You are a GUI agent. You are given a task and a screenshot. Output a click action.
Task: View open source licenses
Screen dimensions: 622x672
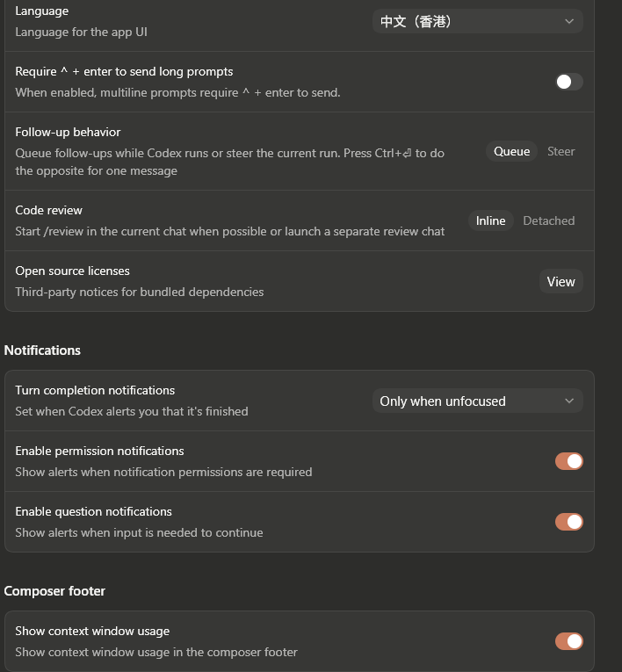(561, 282)
